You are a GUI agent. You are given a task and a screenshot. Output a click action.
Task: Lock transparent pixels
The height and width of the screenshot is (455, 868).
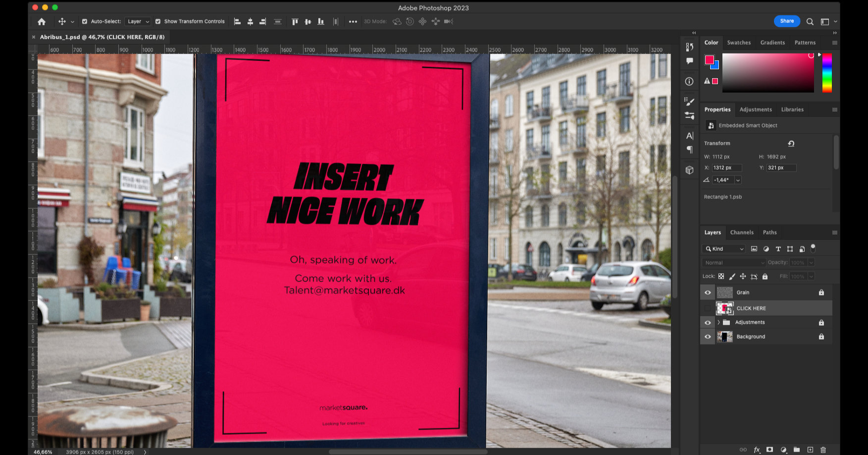721,277
